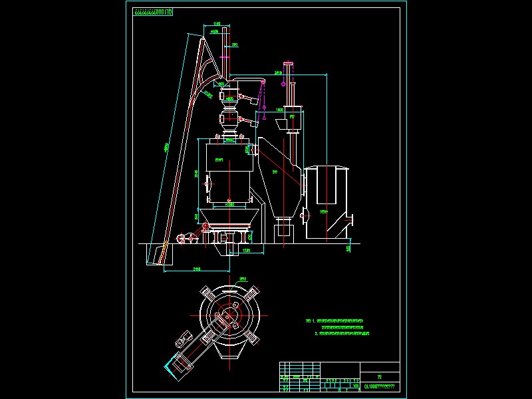The height and width of the screenshot is (399, 532).
Task: Select the 290 dimension beside the top pipe
Action: pyautogui.click(x=234, y=45)
